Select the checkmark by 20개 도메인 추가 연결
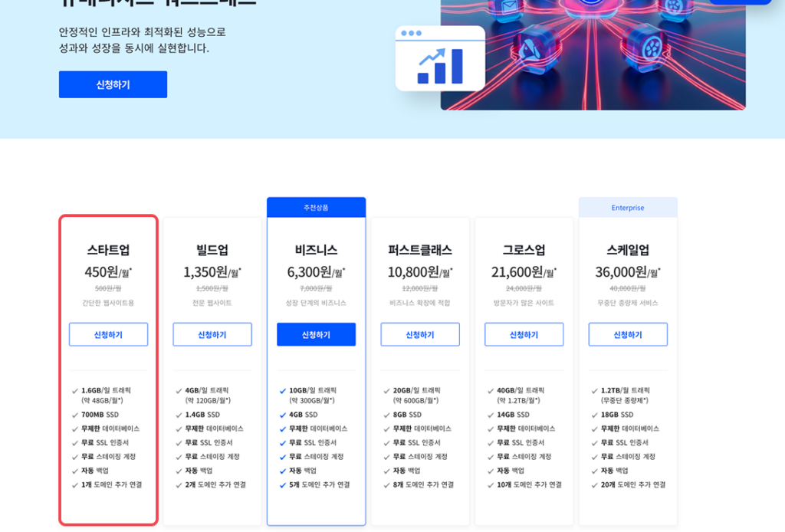The height and width of the screenshot is (532, 785). click(x=594, y=485)
